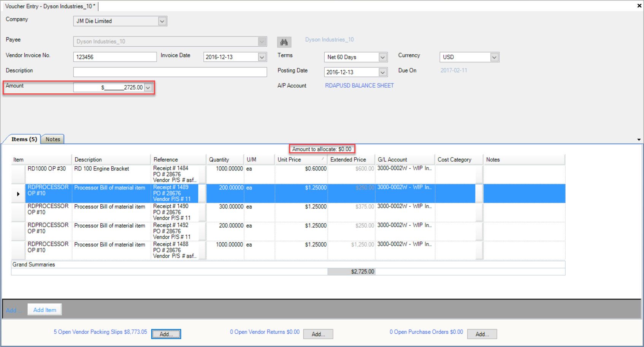
Task: Click the Dyson Industries_10 payee link
Action: pos(329,39)
